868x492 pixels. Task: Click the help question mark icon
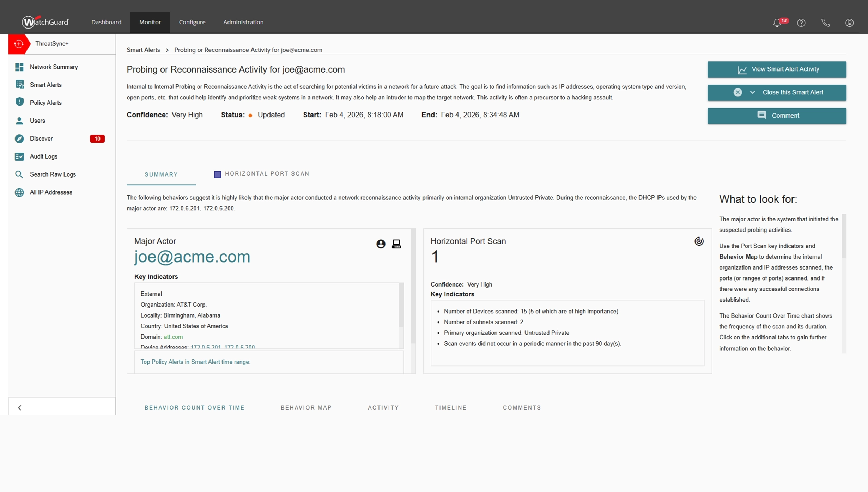coord(801,23)
